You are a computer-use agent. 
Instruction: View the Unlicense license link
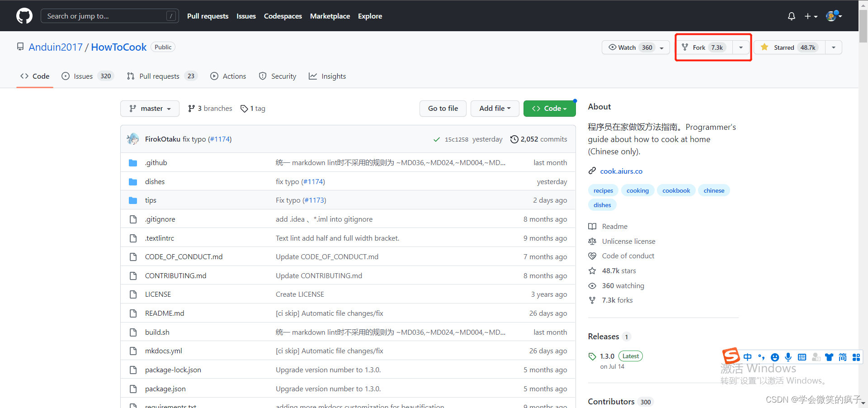coord(622,241)
